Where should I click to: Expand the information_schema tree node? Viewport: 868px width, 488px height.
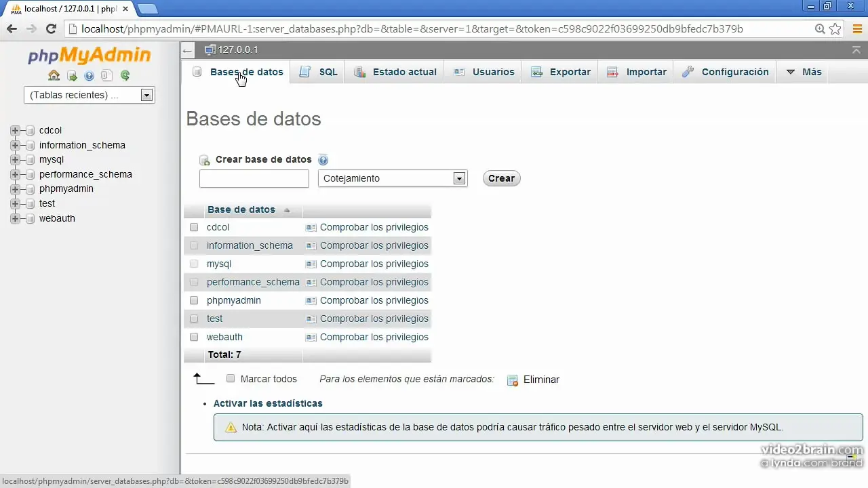point(15,146)
